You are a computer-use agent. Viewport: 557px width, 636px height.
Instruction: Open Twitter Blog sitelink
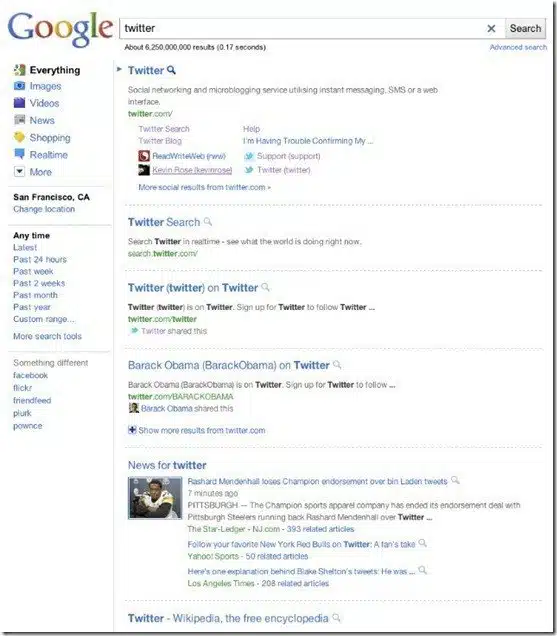160,141
